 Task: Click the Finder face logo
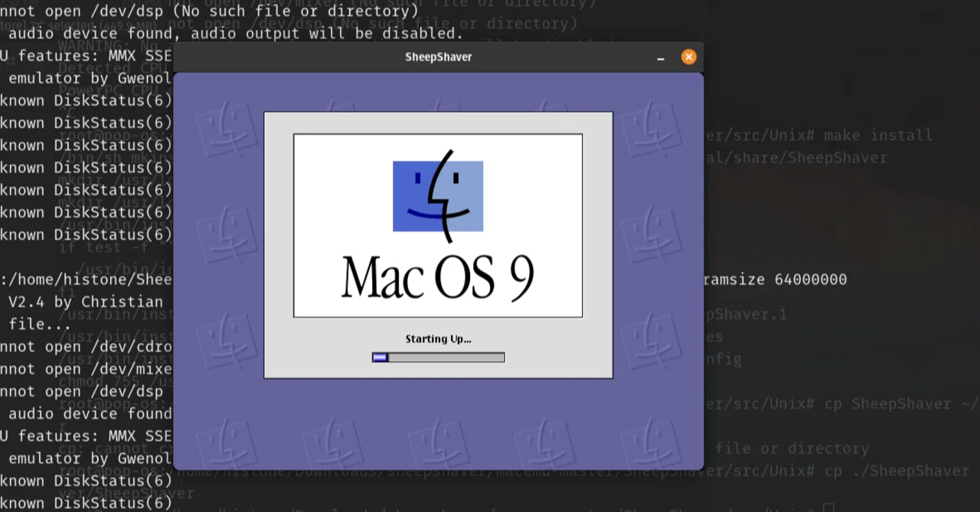[x=438, y=196]
